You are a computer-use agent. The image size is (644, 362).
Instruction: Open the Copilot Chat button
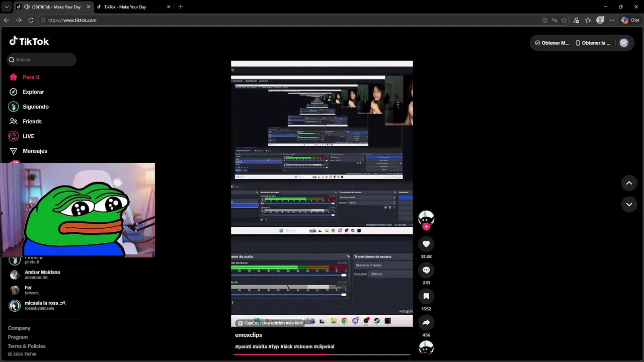630,20
